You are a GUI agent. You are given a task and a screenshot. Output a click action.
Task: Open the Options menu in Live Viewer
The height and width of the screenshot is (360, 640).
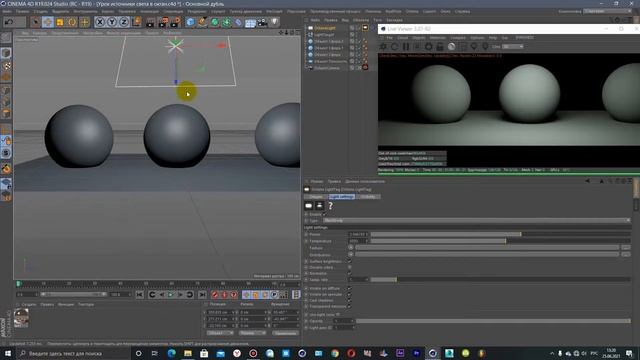(477, 38)
